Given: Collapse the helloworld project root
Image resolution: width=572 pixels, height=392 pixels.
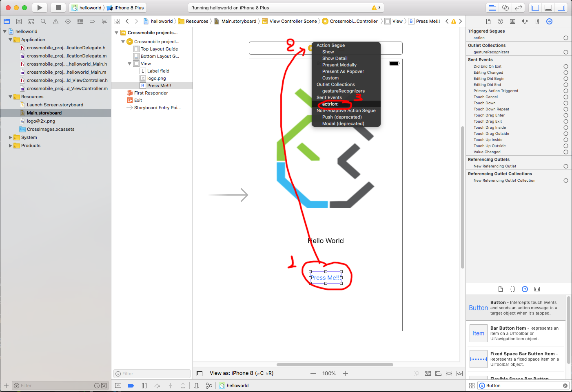Looking at the screenshot, I should tap(5, 31).
